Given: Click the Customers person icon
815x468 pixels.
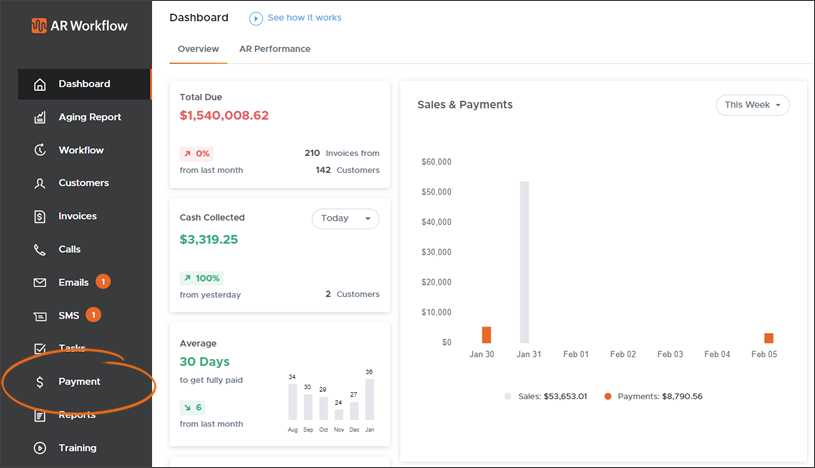Looking at the screenshot, I should 40,183.
